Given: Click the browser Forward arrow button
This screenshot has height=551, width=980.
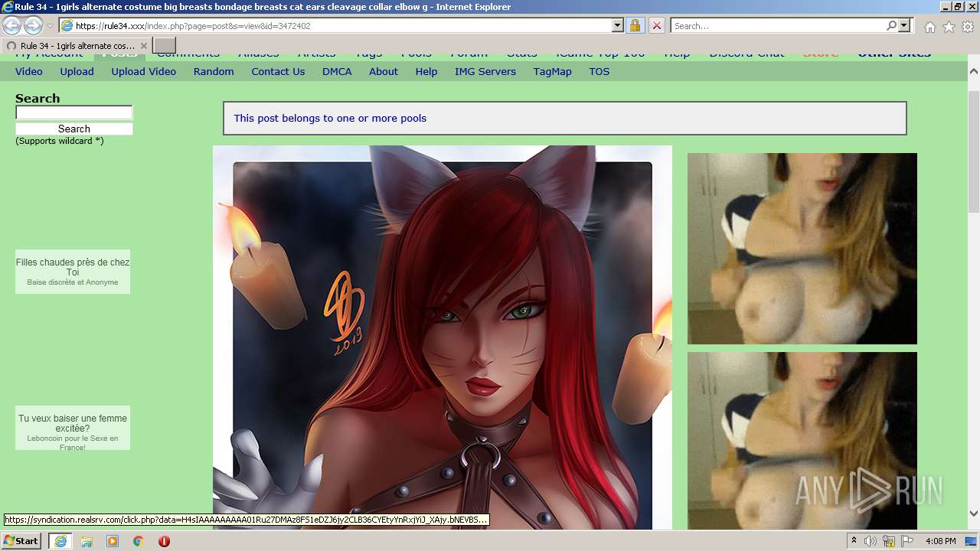Looking at the screenshot, I should point(33,25).
